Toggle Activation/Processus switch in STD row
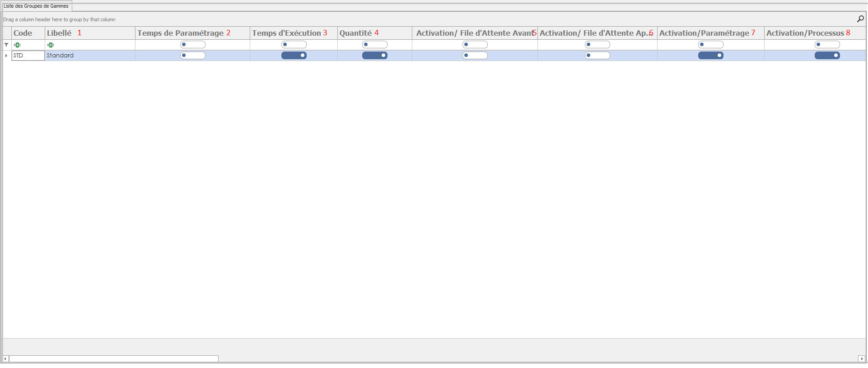The width and height of the screenshot is (868, 368). coord(827,56)
